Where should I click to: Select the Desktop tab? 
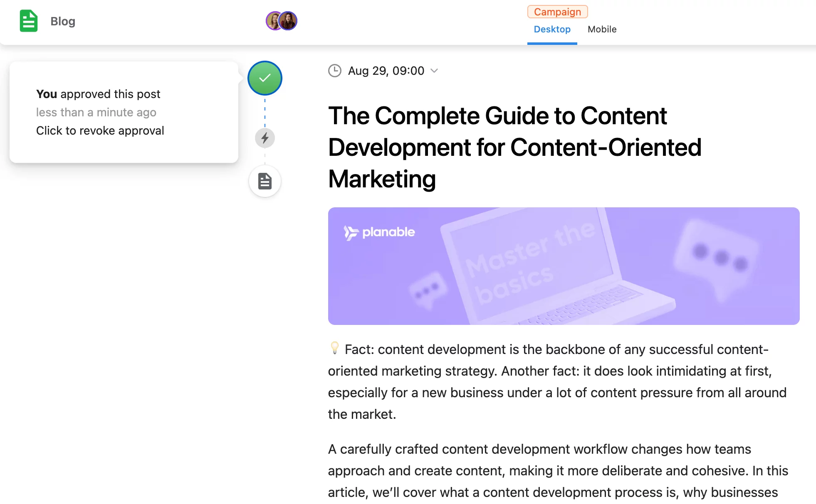click(x=552, y=29)
